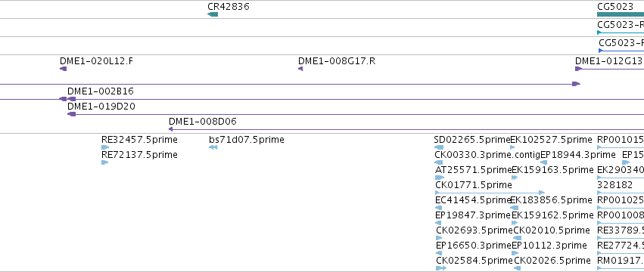The image size is (644, 272).
Task: Select long blue CK01771.5prime feature line
Action: point(490,193)
